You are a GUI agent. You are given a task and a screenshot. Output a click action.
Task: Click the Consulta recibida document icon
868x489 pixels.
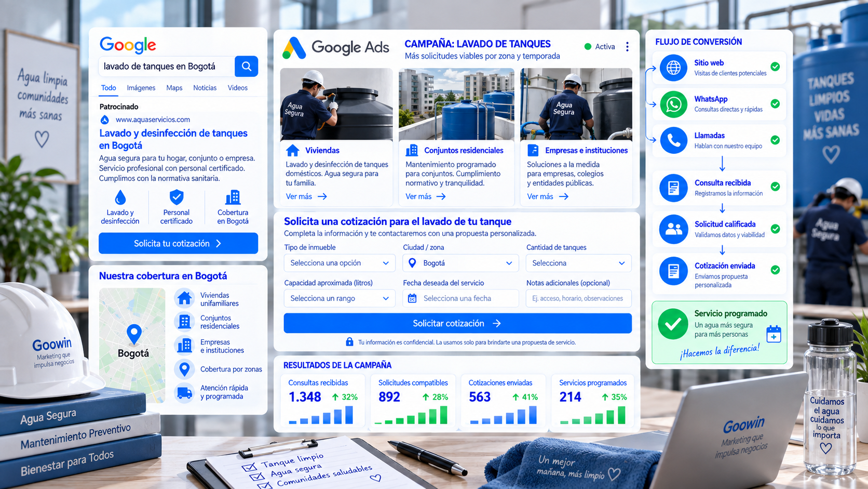point(673,188)
